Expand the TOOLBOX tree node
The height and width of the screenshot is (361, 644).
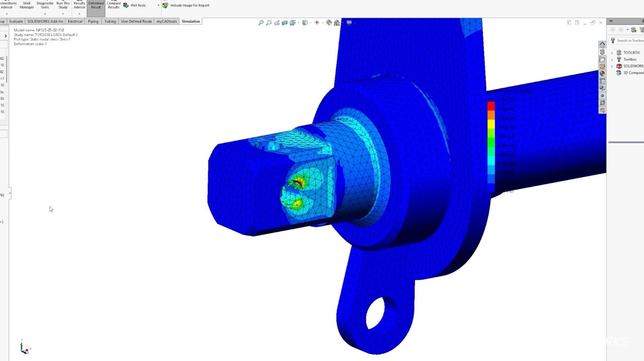point(612,52)
